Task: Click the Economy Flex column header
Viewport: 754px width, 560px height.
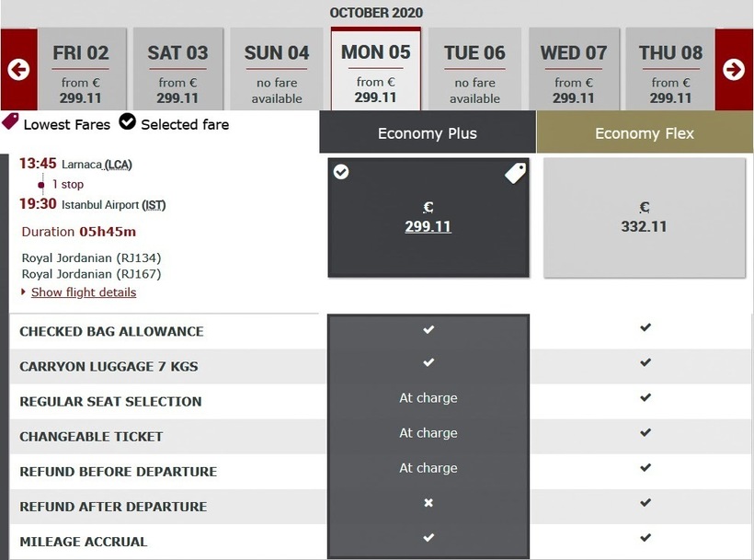Action: pos(645,133)
